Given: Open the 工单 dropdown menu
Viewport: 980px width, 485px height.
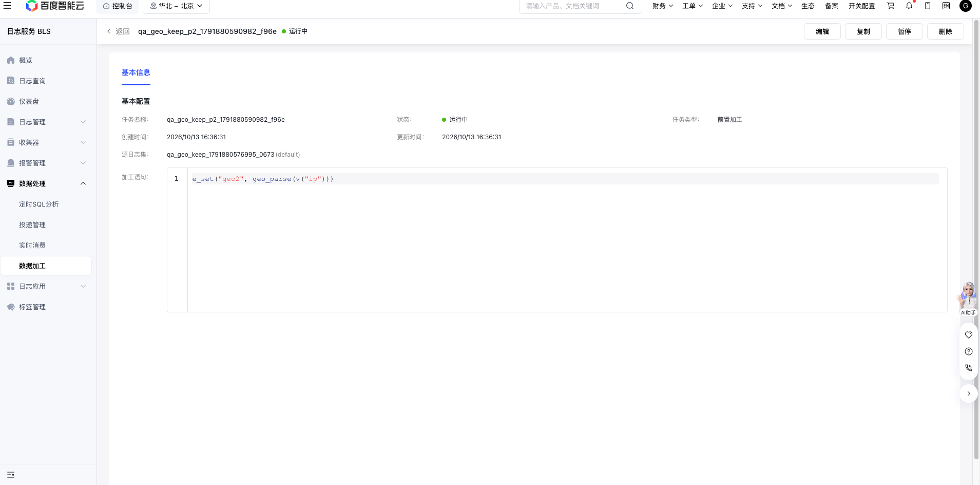Looking at the screenshot, I should [x=693, y=6].
